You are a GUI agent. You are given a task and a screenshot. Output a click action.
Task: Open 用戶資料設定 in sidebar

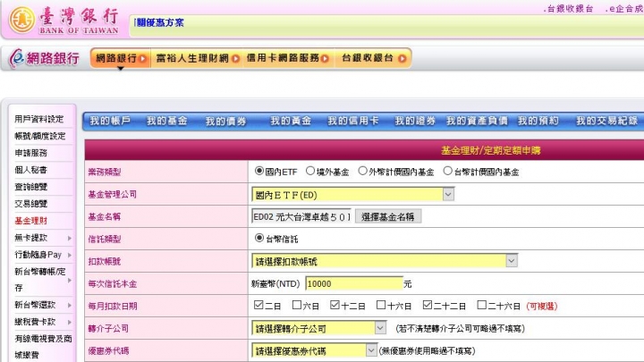point(39,119)
